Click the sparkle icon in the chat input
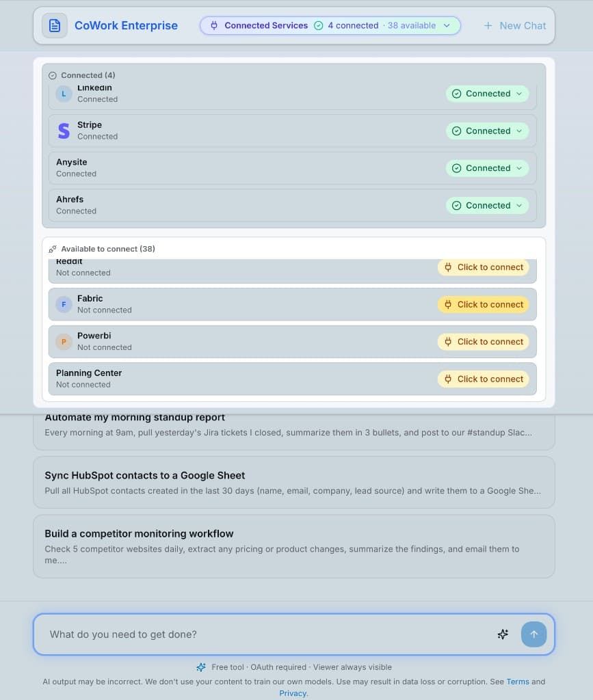593x700 pixels. 503,634
